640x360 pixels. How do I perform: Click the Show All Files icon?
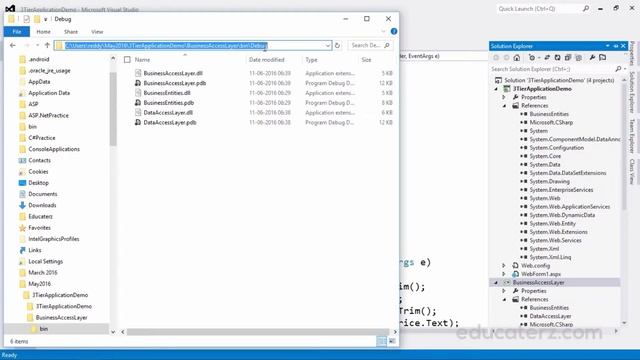578,58
